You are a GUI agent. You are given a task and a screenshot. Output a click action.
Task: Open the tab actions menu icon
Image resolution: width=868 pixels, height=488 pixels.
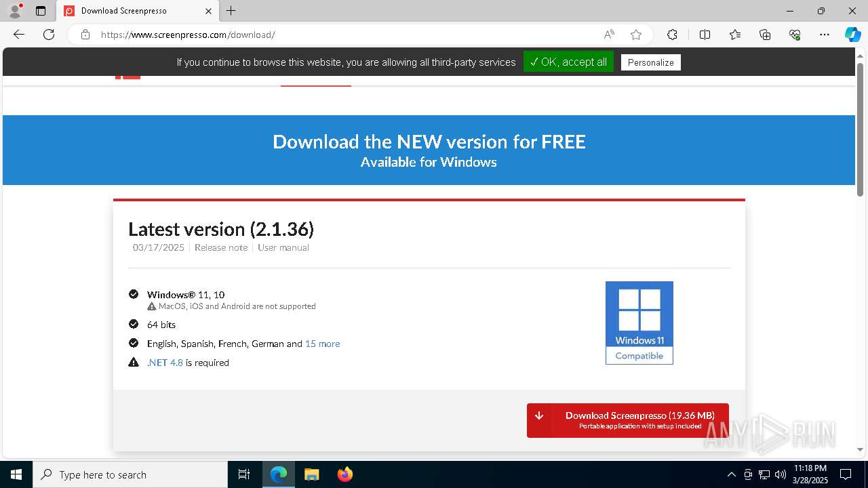pyautogui.click(x=41, y=11)
